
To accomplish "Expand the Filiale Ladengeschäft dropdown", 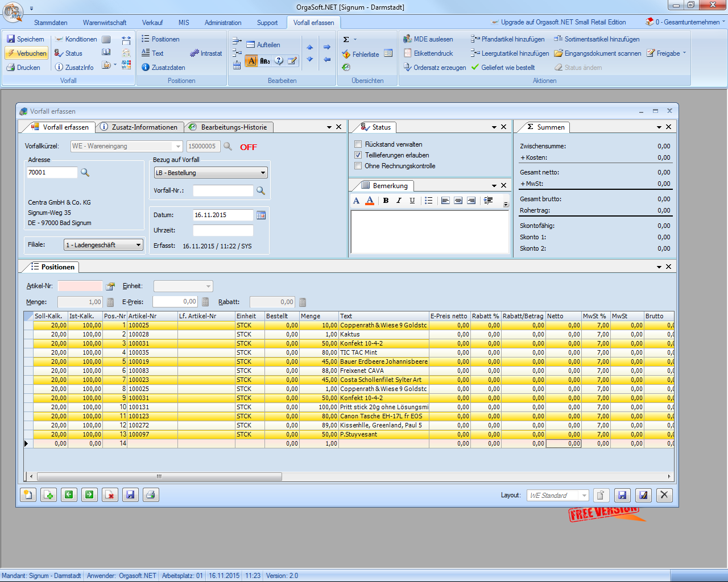I will coord(138,245).
